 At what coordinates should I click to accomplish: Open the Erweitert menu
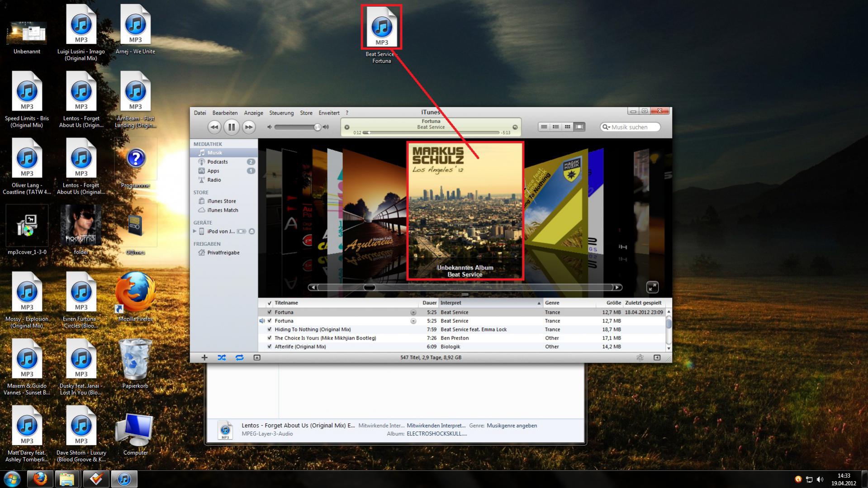pyautogui.click(x=329, y=113)
